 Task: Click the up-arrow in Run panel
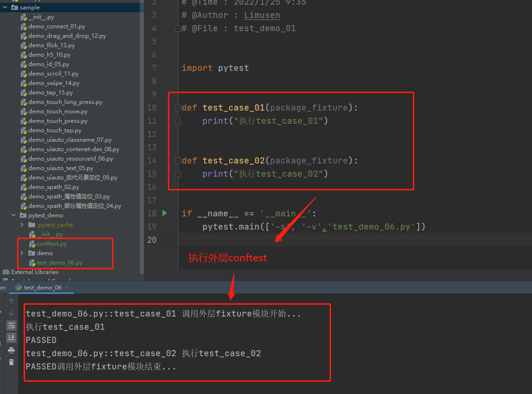point(11,301)
